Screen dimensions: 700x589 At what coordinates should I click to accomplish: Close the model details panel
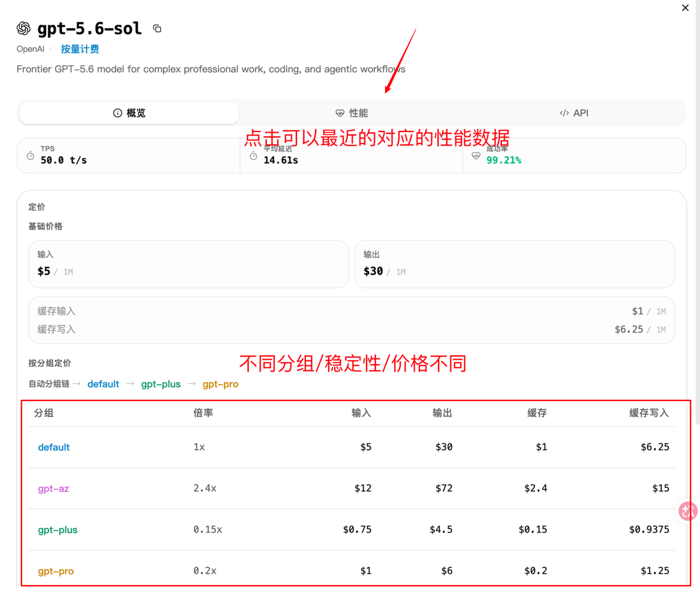tap(686, 8)
